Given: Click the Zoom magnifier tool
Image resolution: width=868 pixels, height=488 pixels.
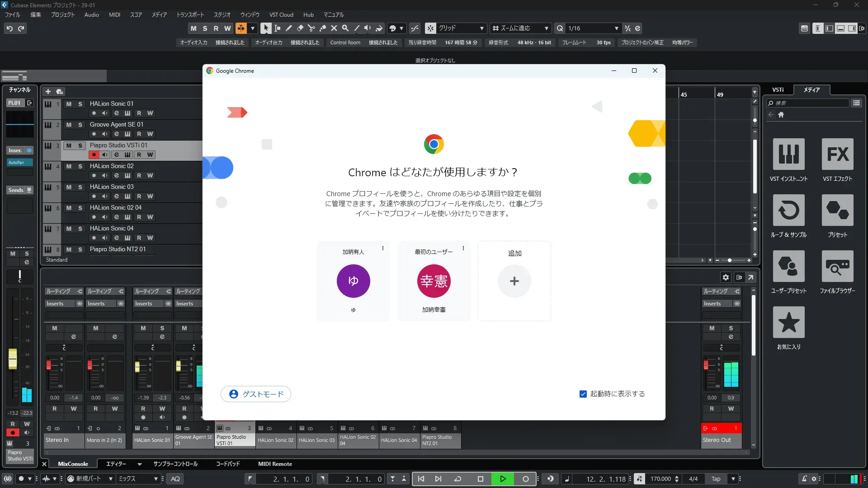Looking at the screenshot, I should (x=345, y=28).
